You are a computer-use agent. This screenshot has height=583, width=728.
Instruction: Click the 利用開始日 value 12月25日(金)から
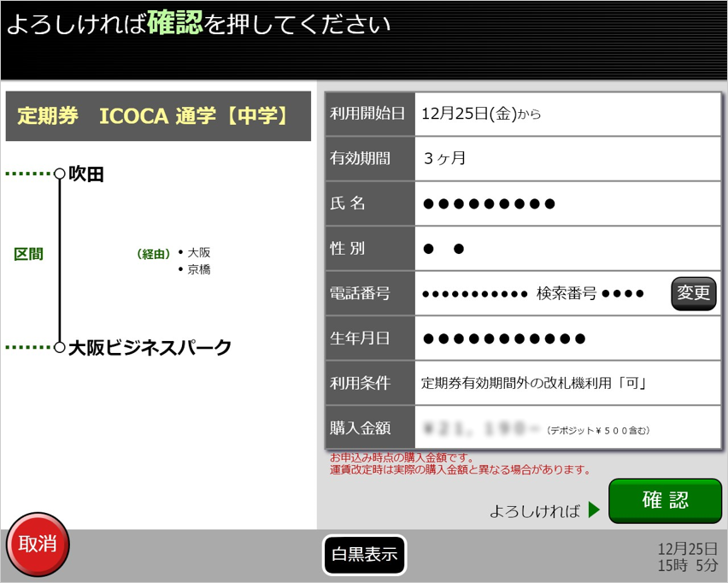481,114
